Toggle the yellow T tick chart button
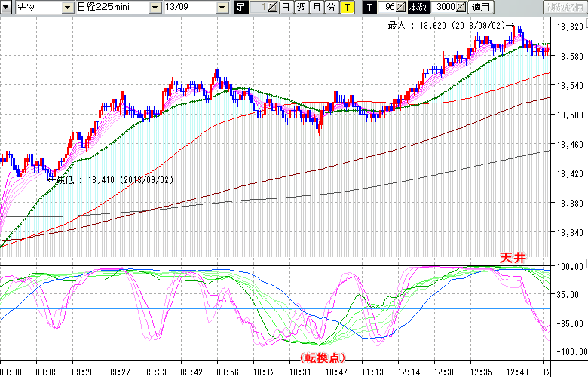 pyautogui.click(x=346, y=7)
